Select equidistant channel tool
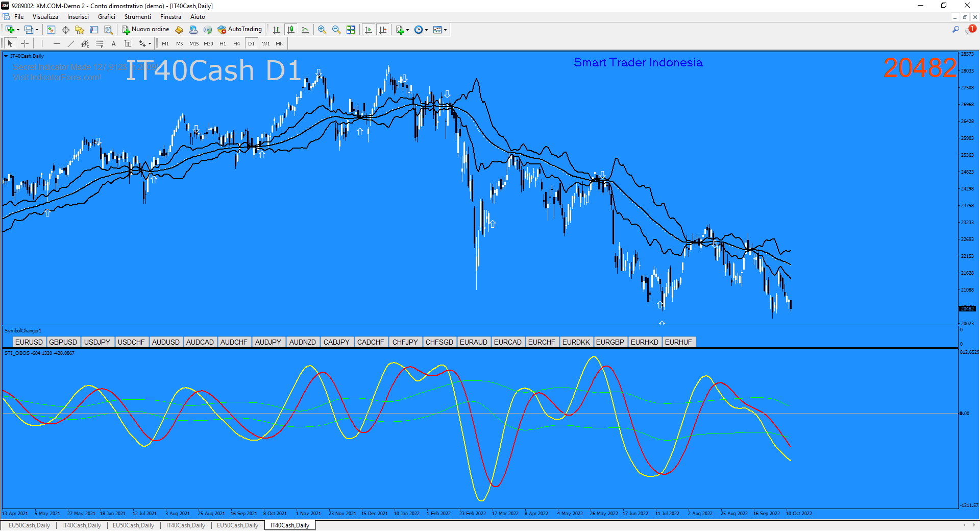 point(85,43)
